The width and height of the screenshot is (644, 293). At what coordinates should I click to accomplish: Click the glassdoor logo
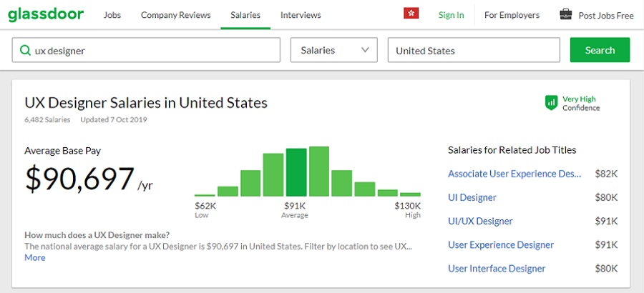point(46,15)
